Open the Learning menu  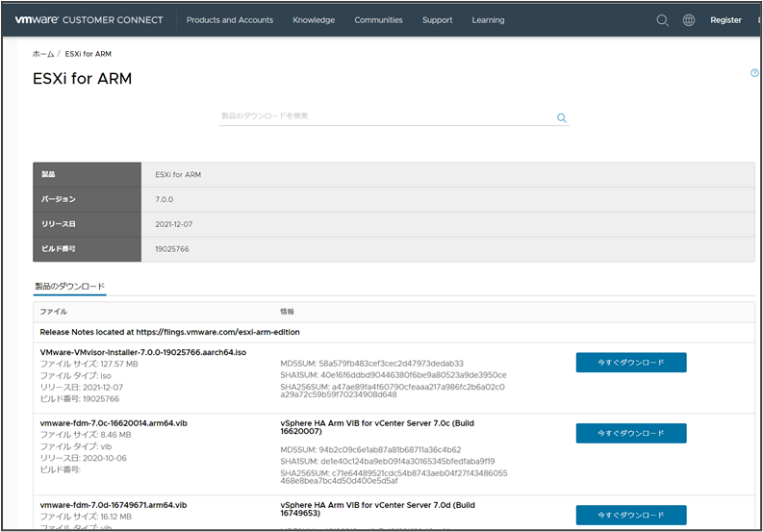tap(488, 20)
